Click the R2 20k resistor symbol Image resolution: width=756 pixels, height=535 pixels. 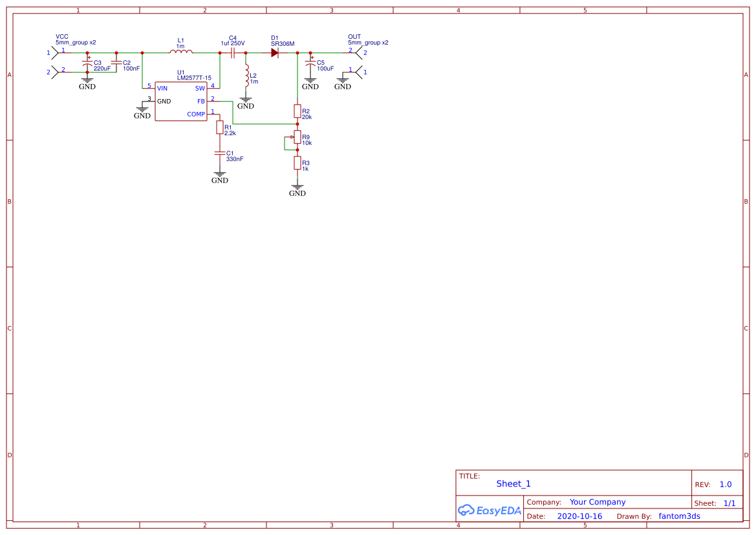pos(297,111)
